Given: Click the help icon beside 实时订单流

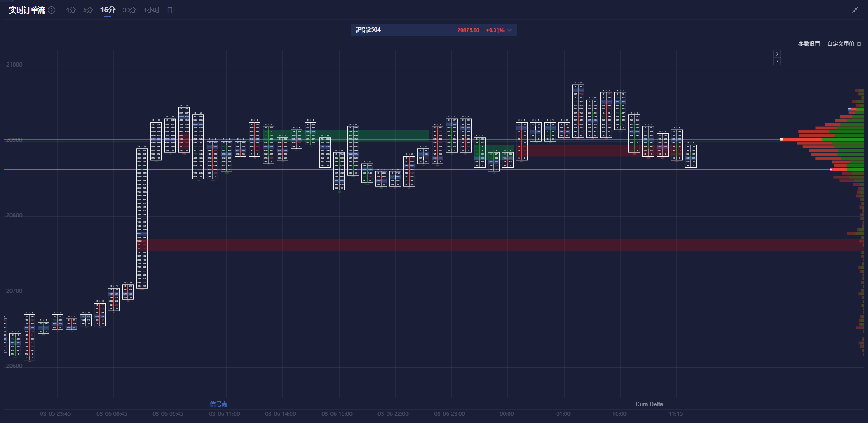Looking at the screenshot, I should tap(52, 10).
